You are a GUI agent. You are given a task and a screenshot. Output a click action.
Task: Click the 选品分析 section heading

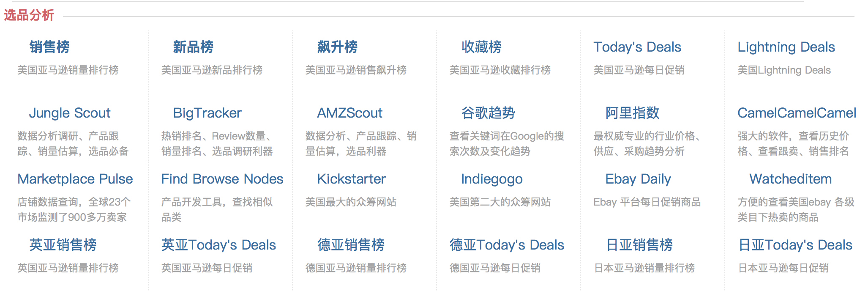tap(29, 15)
